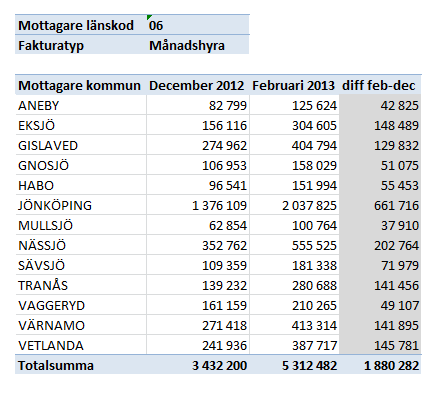Screen dimensions: 438x398
Task: Select total December sum 3 432 200
Action: pyautogui.click(x=219, y=366)
